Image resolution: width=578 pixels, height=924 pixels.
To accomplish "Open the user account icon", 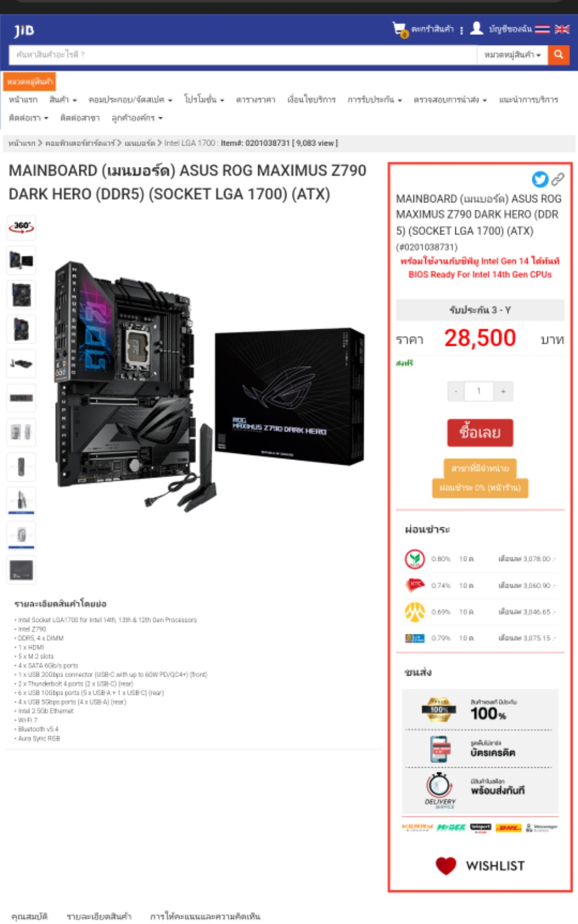I will tap(476, 28).
